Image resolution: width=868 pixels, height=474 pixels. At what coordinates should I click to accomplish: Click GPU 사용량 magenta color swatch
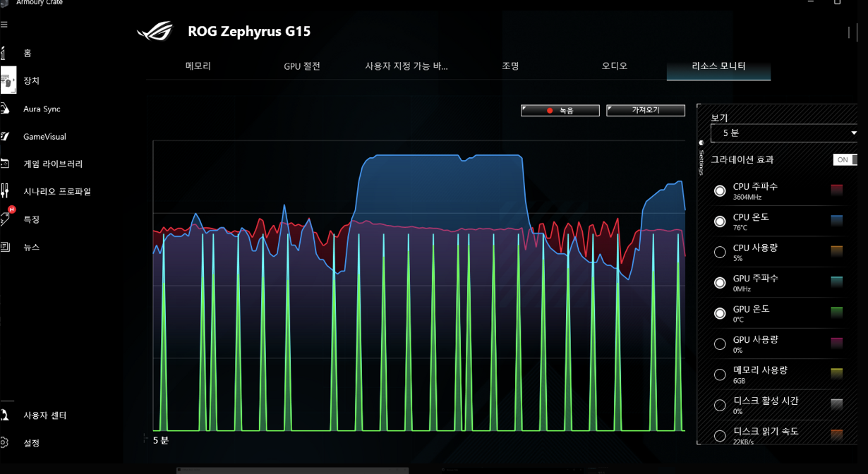point(836,344)
